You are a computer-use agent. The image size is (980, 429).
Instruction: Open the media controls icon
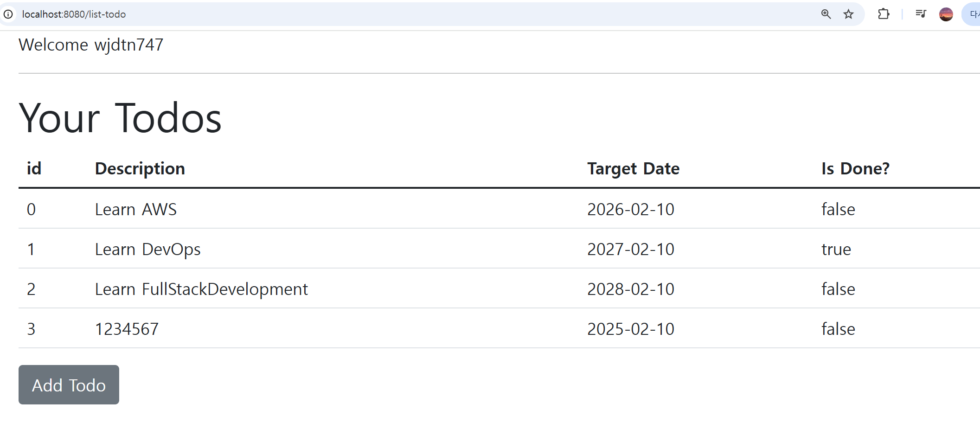921,14
